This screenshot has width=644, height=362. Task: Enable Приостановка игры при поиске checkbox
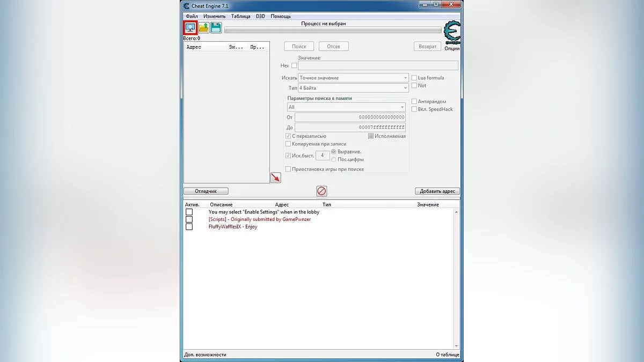coord(288,169)
